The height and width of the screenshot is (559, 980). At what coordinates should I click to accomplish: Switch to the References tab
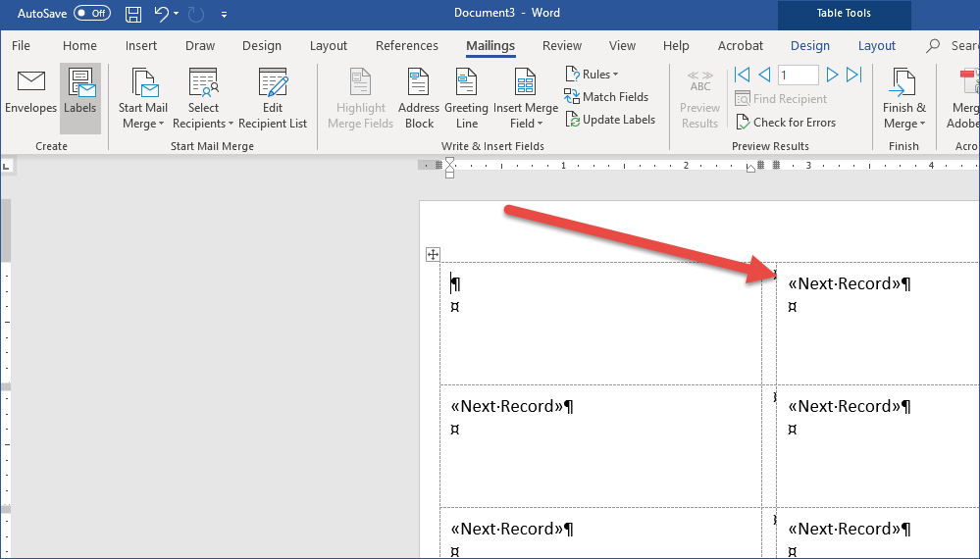tap(407, 45)
